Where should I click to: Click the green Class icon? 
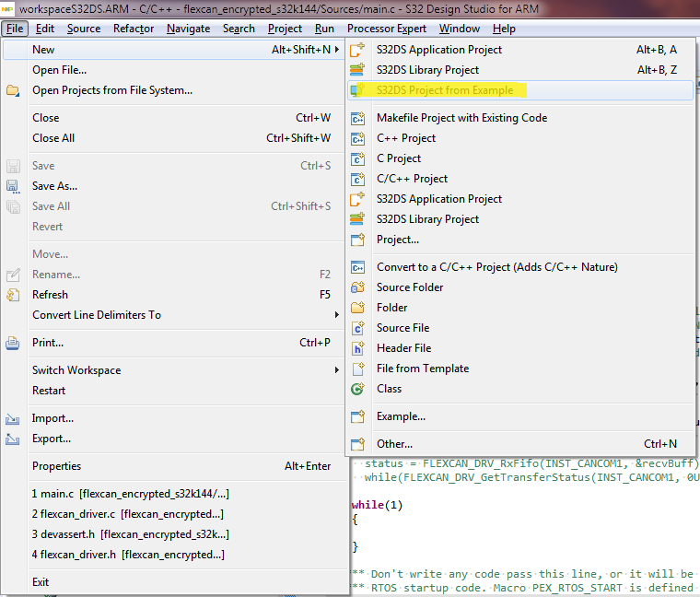point(357,389)
